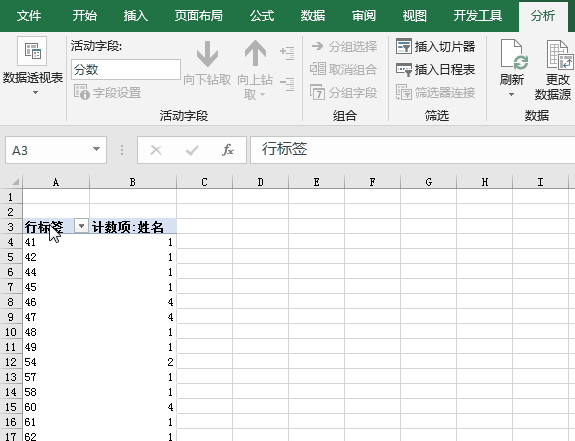This screenshot has height=441, width=575.
Task: Click the cell containing 58
Action: click(56, 392)
